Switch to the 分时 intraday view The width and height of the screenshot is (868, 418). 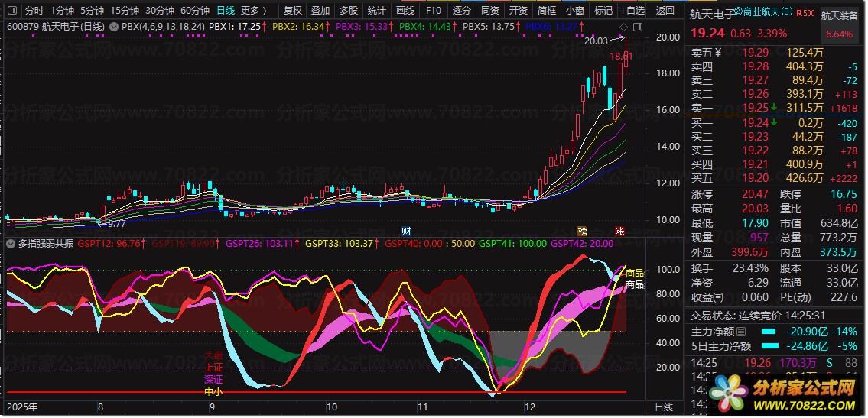coord(34,10)
